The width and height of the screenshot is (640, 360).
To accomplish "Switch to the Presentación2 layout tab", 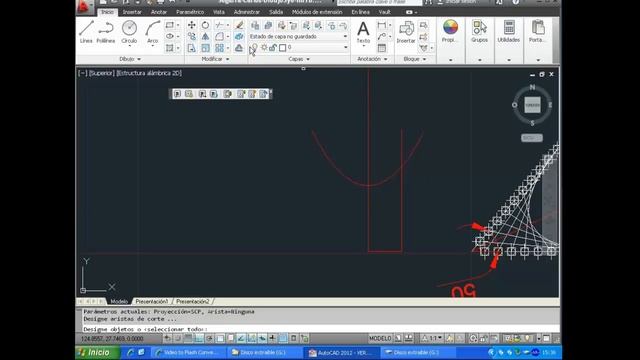I will click(x=192, y=302).
